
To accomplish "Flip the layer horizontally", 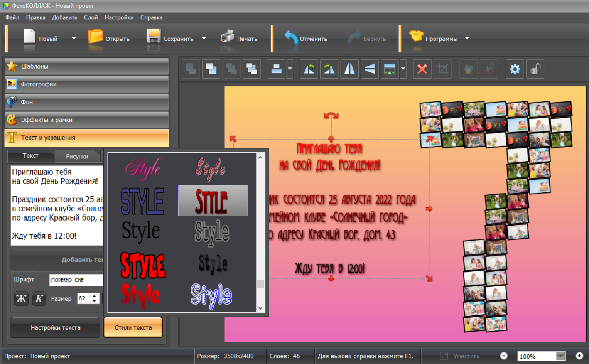I will click(349, 69).
